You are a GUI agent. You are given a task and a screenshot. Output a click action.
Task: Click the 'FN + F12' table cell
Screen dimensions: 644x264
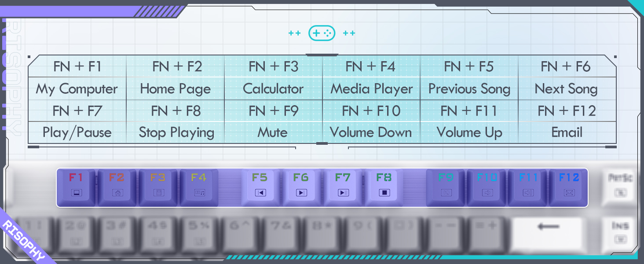567,111
